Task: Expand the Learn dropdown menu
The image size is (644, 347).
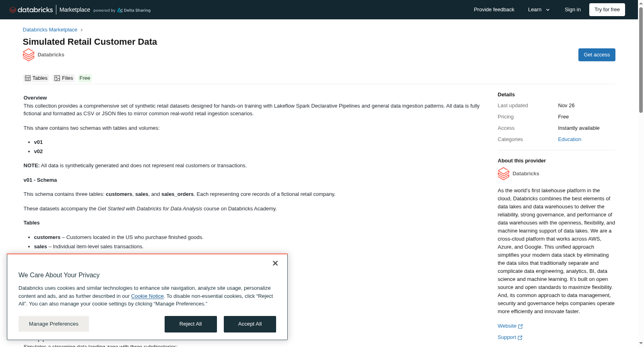Action: 539,10
